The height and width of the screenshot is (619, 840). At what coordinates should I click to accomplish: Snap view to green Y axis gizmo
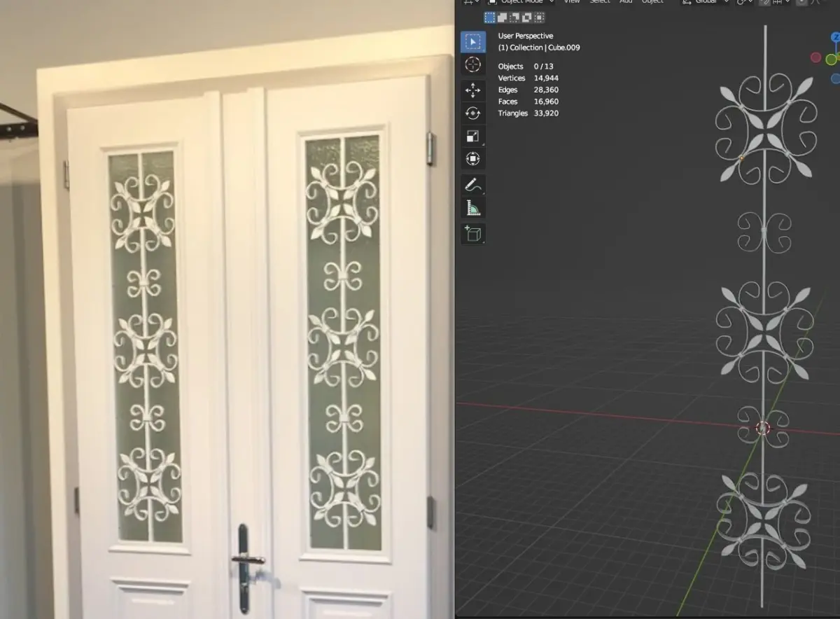pyautogui.click(x=832, y=60)
